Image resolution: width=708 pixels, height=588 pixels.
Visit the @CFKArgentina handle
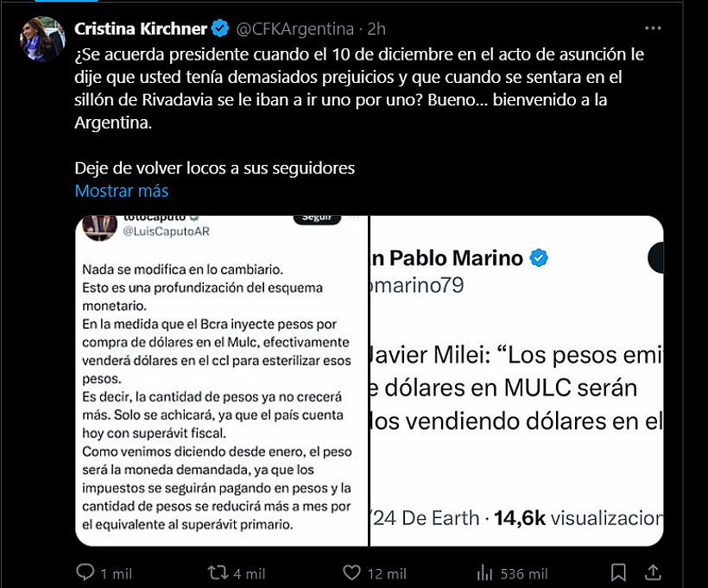pyautogui.click(x=294, y=28)
